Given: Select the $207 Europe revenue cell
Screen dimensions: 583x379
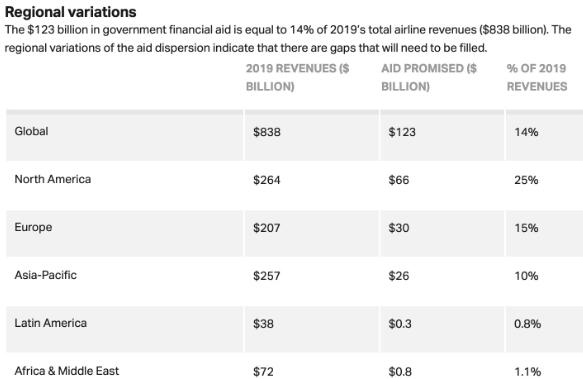Looking at the screenshot, I should [267, 228].
